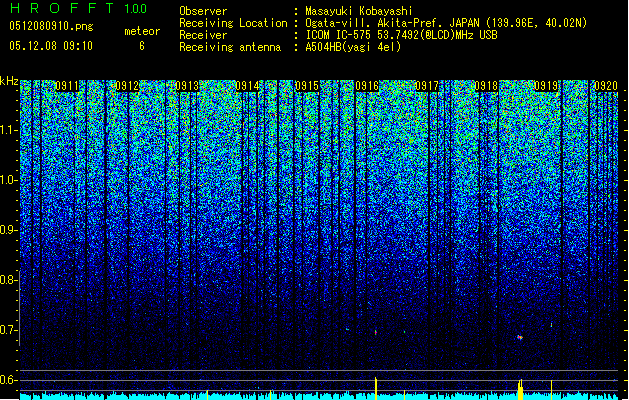This screenshot has height=400, width=629.
Task: Click the 0.8 kHz axis label
Action: pos(9,280)
